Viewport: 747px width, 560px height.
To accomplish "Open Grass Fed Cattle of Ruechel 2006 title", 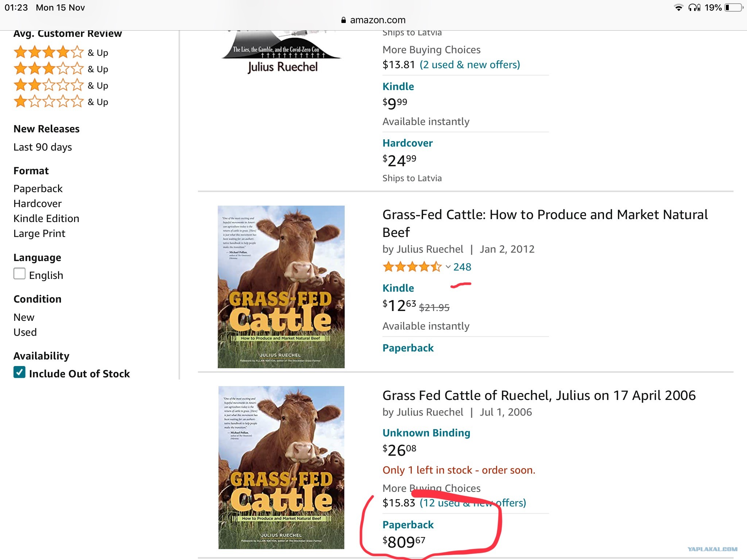I will tap(539, 395).
